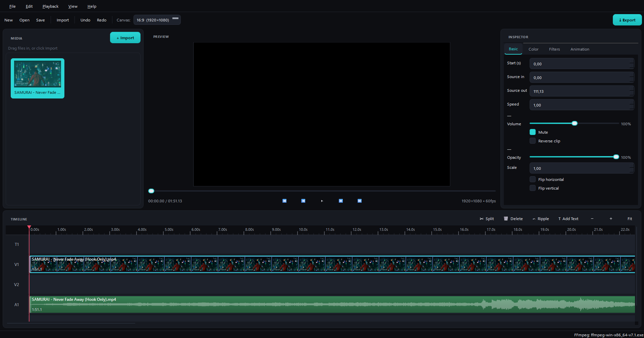Click the V2 track label
Screen dimensions: 644x338
coord(17,285)
